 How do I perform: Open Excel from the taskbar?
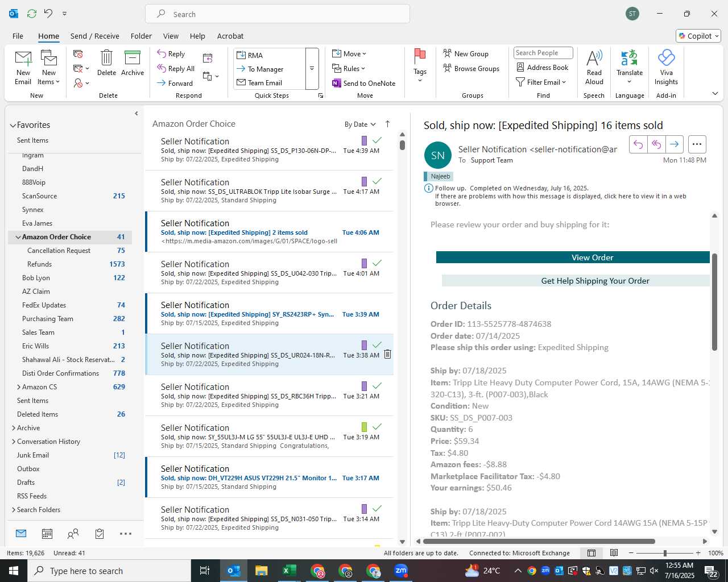(289, 571)
